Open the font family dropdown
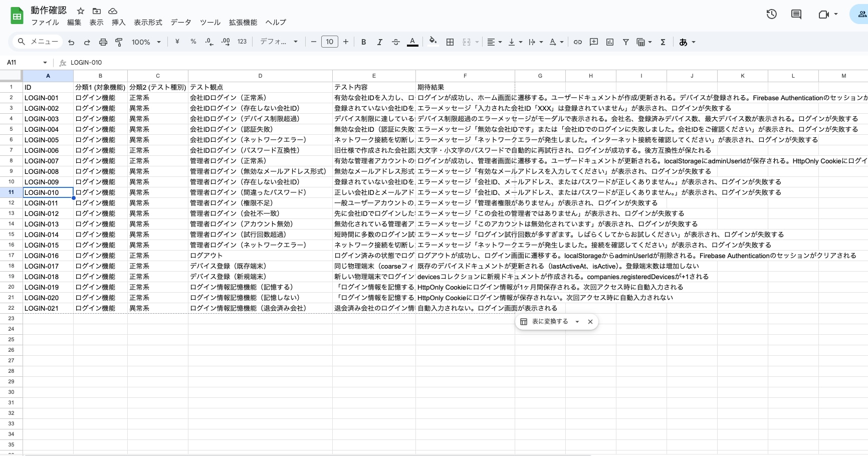The width and height of the screenshot is (868, 456). (279, 42)
